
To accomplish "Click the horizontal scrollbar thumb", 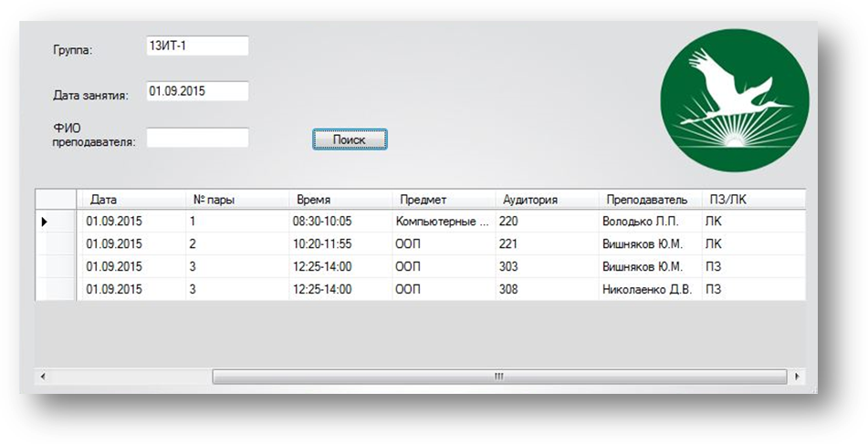I will [x=499, y=377].
